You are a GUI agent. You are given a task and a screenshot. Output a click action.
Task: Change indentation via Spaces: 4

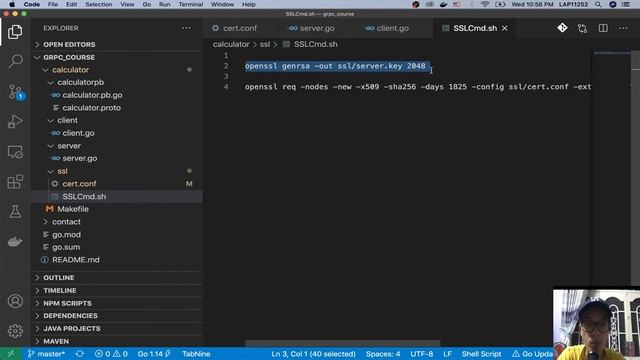coord(383,354)
